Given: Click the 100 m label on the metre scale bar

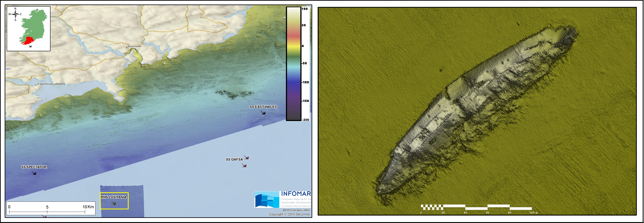Looking at the screenshot, I should click(x=533, y=213).
